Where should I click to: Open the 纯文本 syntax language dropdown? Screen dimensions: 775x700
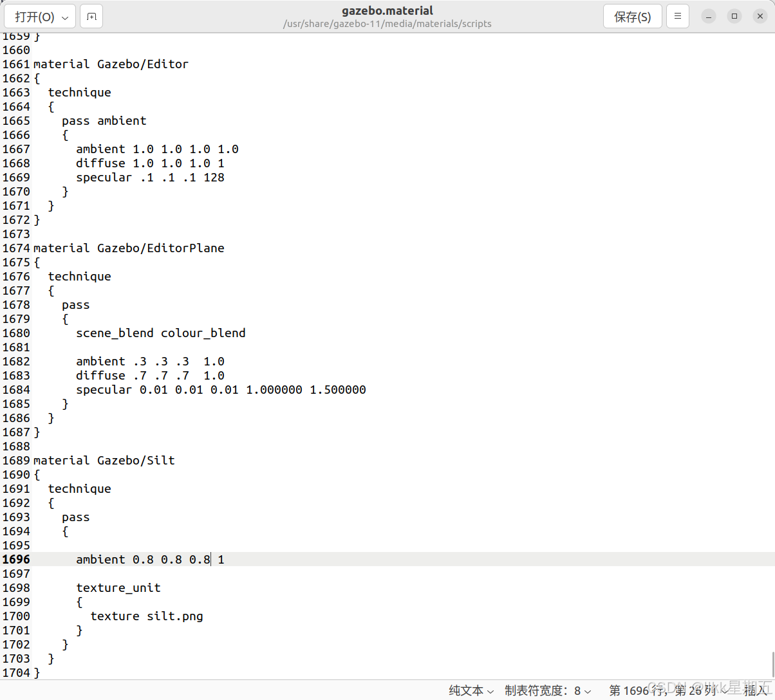(471, 690)
